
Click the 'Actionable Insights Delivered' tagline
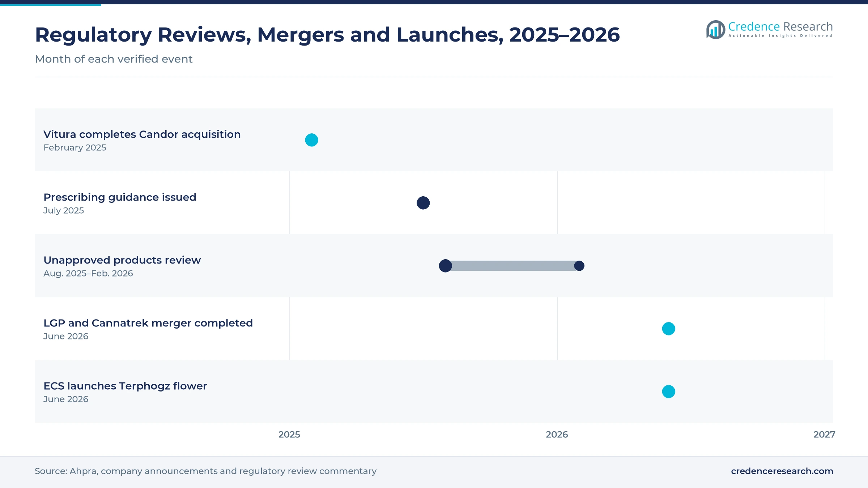[x=780, y=36]
